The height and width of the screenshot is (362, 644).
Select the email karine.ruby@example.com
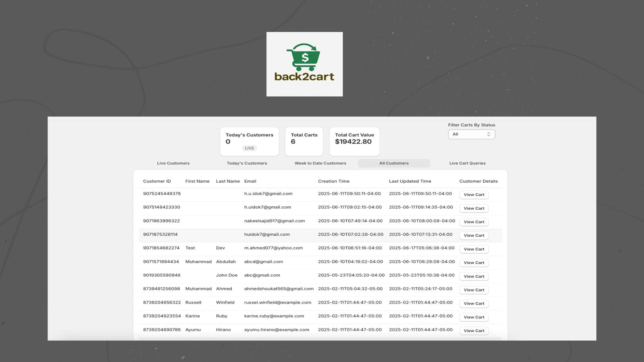coord(274,316)
